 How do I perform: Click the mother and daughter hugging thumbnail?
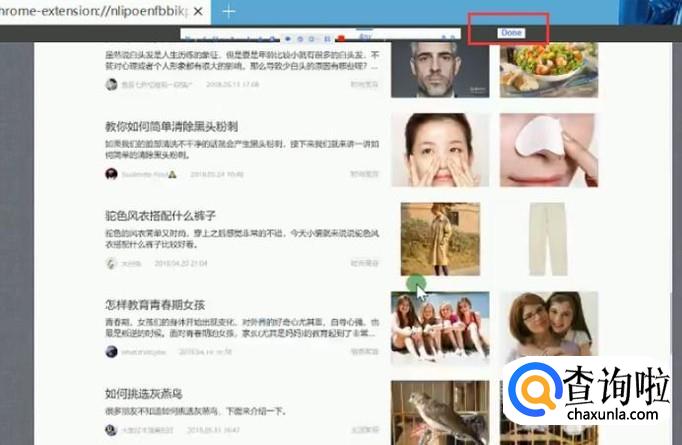point(549,324)
